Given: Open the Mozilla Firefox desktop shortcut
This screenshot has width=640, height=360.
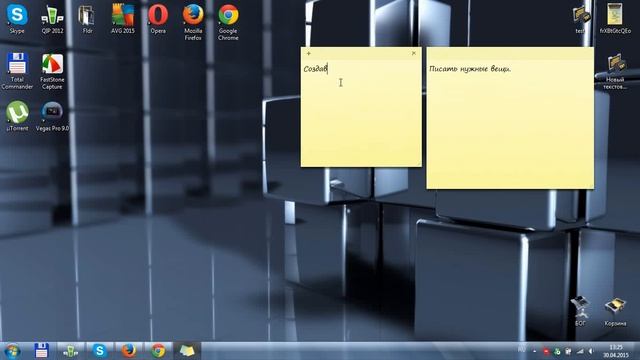Looking at the screenshot, I should tap(193, 22).
